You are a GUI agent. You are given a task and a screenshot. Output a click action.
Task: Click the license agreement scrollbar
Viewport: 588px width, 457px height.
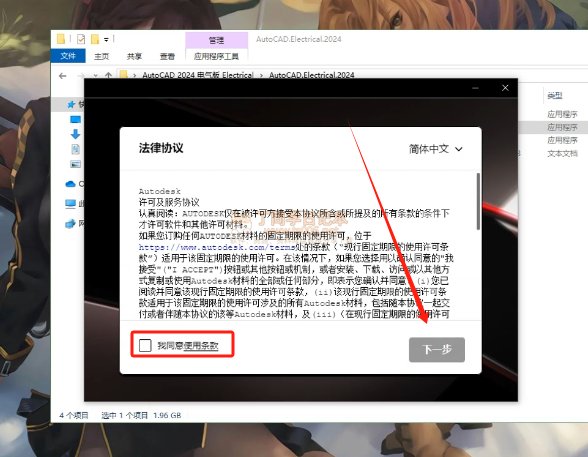tap(478, 201)
